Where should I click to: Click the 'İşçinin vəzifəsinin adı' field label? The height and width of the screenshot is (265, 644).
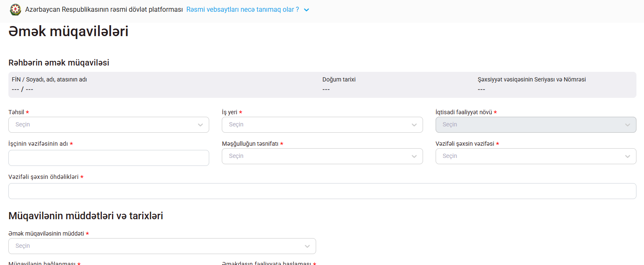38,144
